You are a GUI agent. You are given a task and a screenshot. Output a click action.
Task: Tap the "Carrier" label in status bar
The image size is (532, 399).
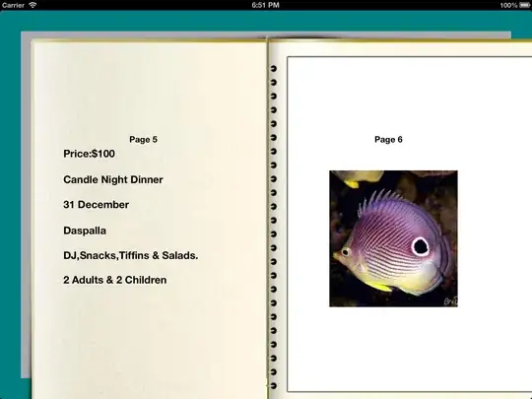13,5
